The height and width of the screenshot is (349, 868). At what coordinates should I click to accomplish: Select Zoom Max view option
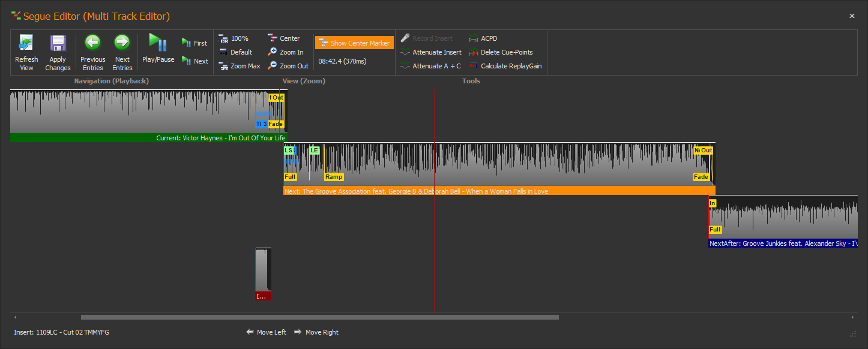pyautogui.click(x=240, y=66)
